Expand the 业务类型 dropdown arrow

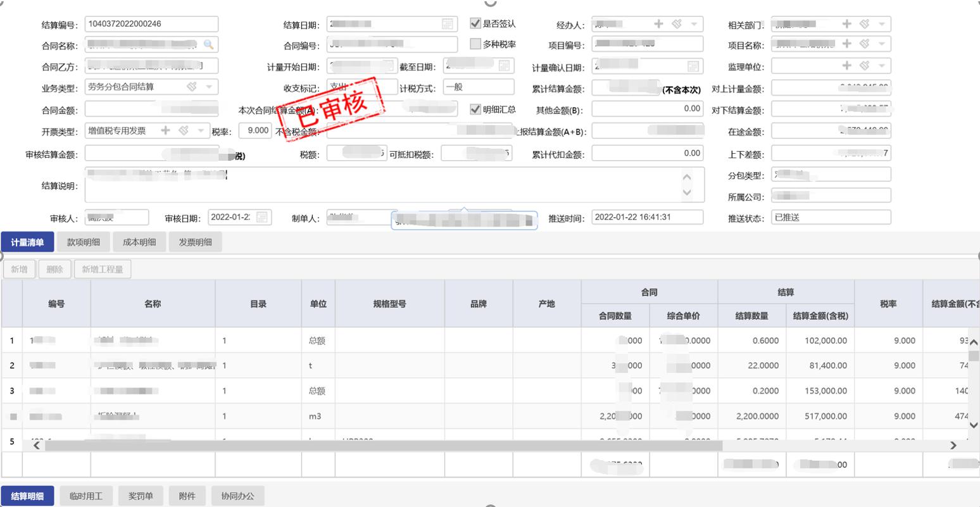click(208, 87)
